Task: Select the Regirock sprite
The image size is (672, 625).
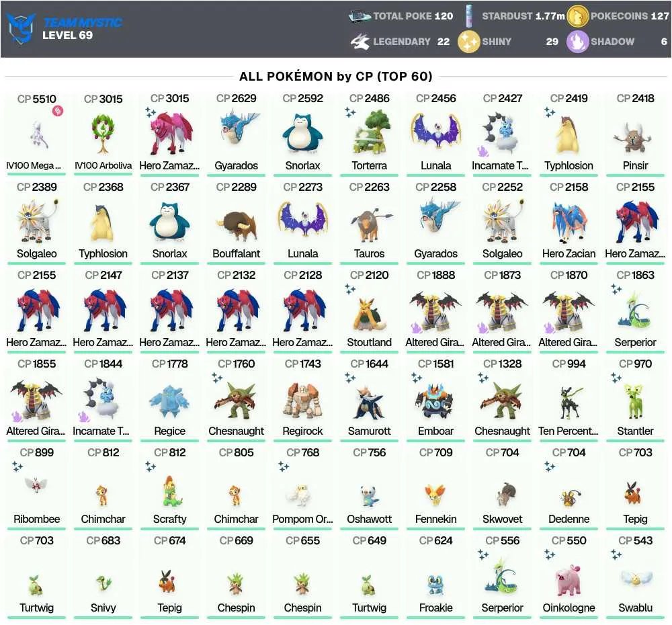Action: coord(302,400)
